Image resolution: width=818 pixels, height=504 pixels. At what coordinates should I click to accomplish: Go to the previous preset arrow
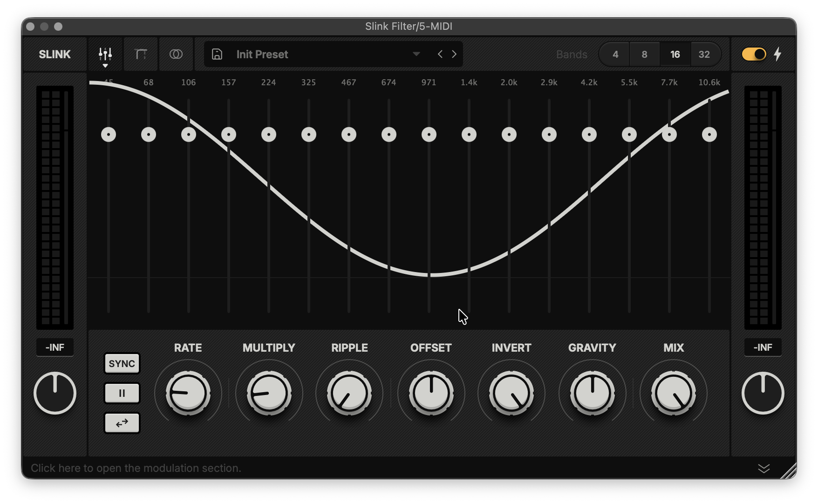[x=440, y=54]
